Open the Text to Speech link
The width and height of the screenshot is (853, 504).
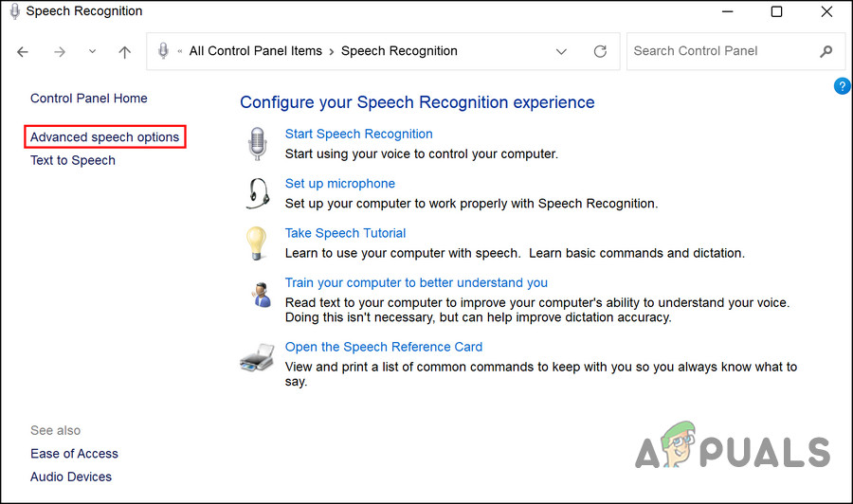[x=73, y=160]
